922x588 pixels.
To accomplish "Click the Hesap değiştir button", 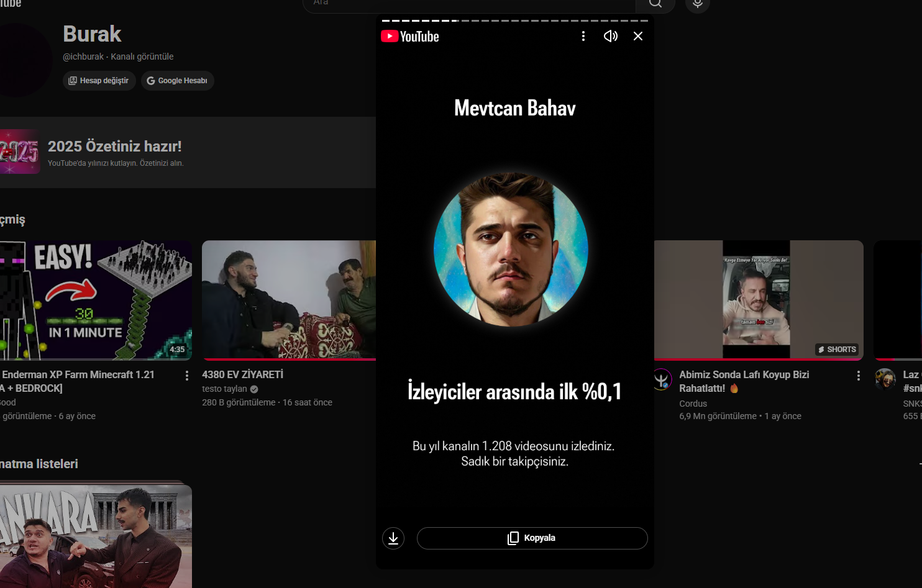I will 99,81.
